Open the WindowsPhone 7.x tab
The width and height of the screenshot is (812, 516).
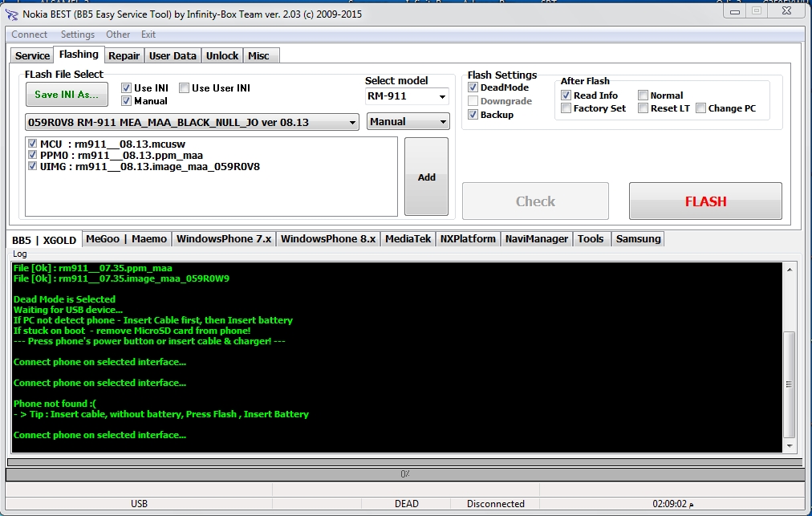pyautogui.click(x=224, y=239)
